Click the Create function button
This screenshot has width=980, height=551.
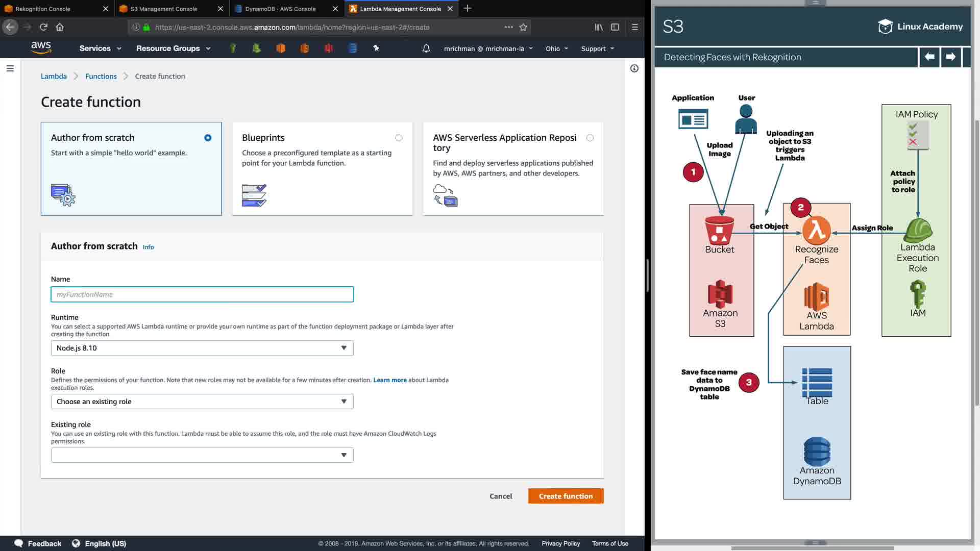pos(566,496)
